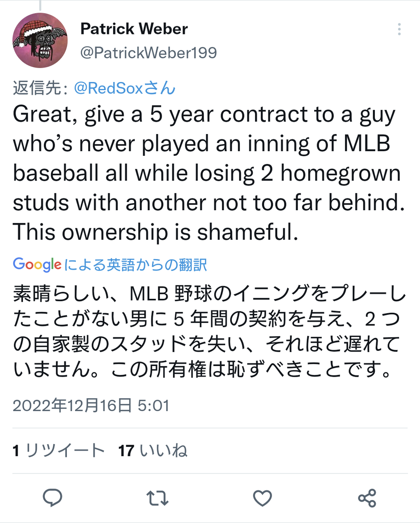View the 17 いいね likes list
Image resolution: width=420 pixels, height=523 pixels.
click(153, 450)
